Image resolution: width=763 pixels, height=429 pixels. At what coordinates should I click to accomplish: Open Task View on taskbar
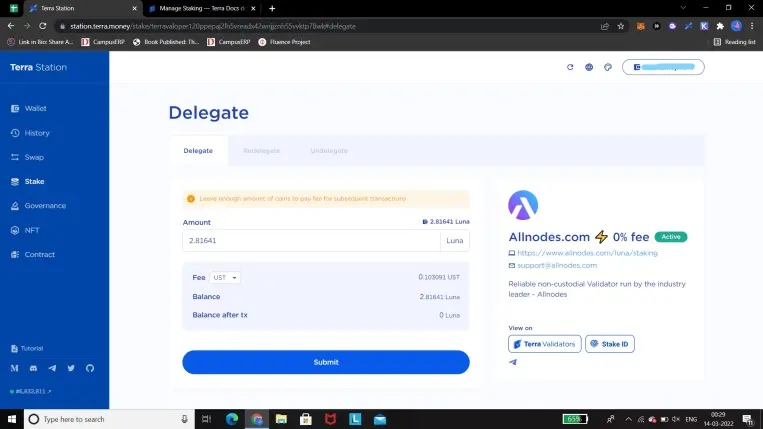pos(206,419)
